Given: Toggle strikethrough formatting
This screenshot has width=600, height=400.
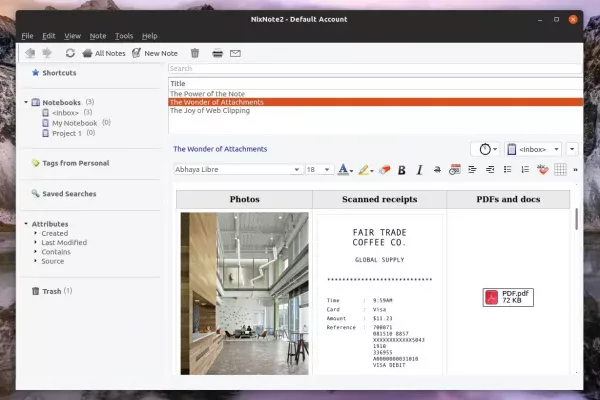Looking at the screenshot, I should (438, 170).
